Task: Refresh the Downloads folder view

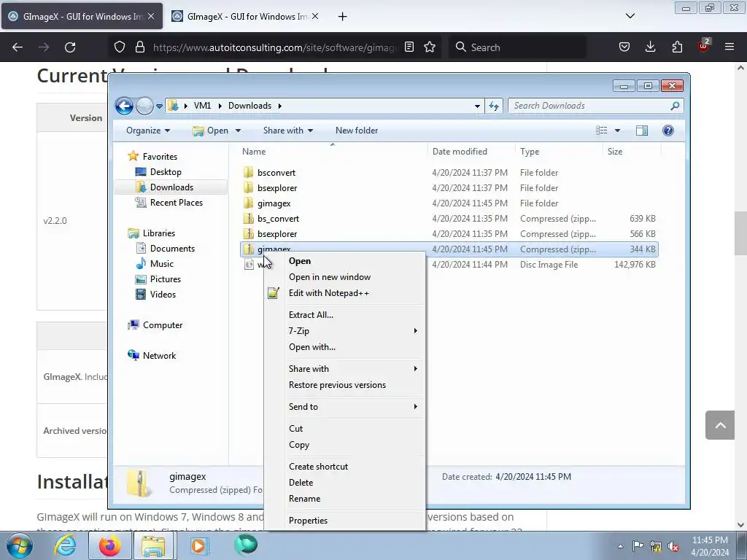Action: [494, 106]
